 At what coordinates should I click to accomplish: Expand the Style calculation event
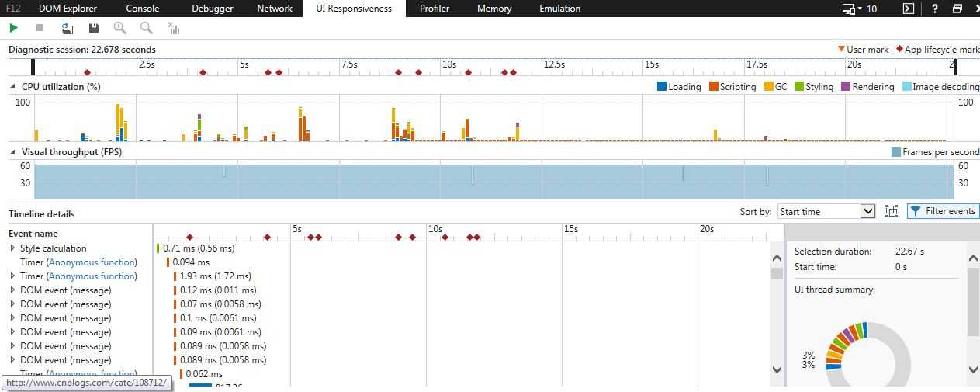pyautogui.click(x=12, y=248)
